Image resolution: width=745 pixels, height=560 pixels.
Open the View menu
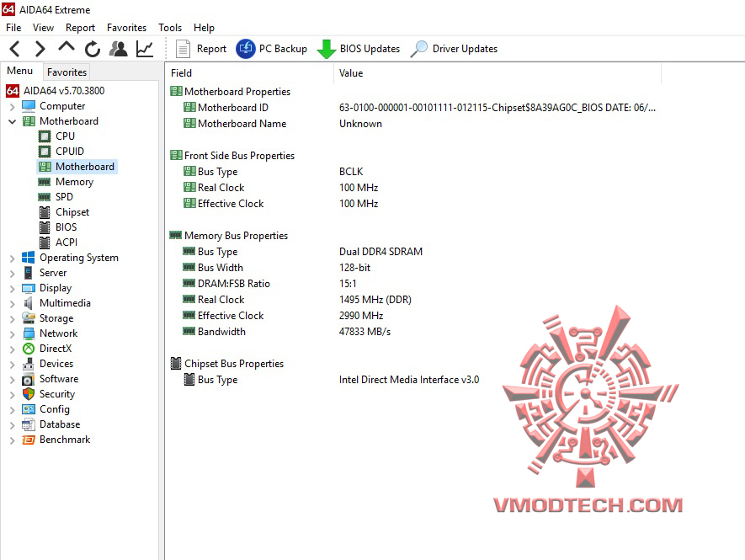(43, 28)
